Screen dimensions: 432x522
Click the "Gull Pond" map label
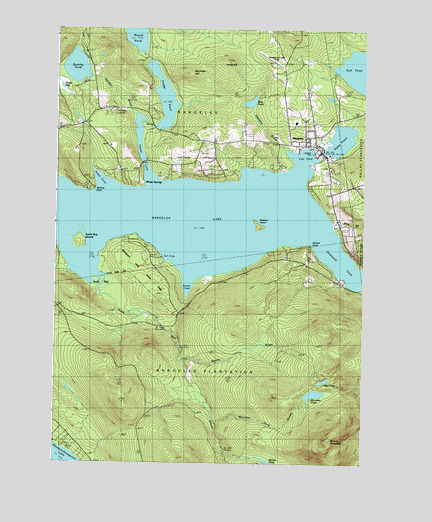[354, 71]
